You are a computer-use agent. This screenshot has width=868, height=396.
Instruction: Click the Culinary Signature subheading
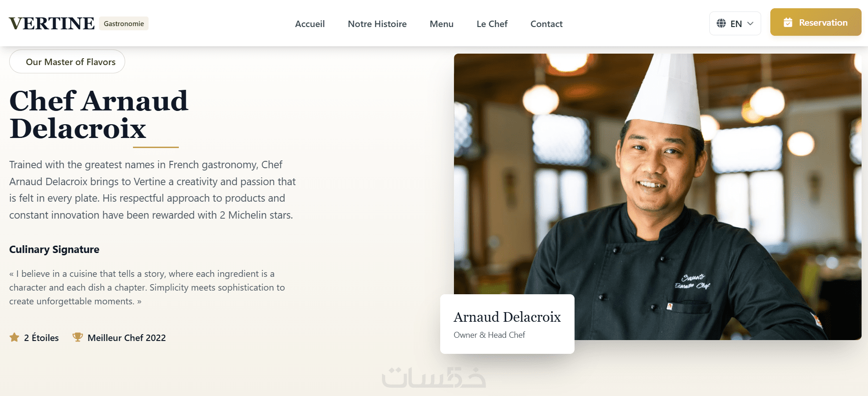point(54,249)
